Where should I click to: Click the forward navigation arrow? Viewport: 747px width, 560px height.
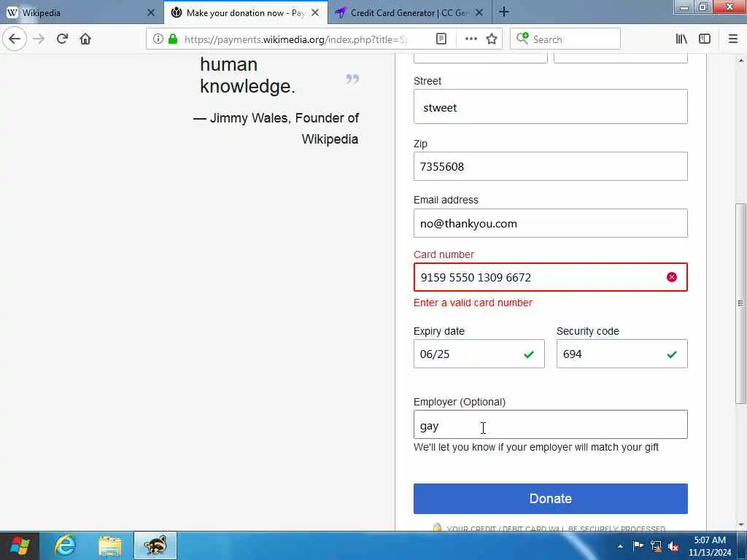[x=39, y=39]
